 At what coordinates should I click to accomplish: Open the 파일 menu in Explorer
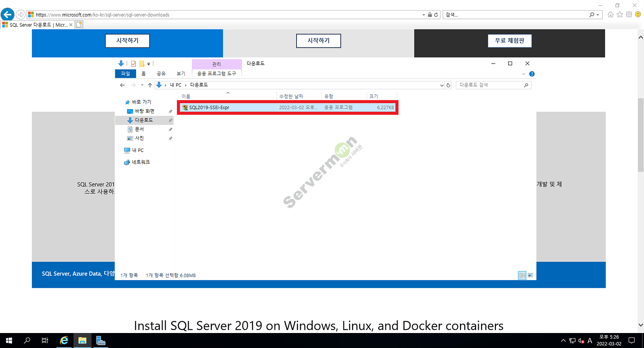tap(125, 74)
